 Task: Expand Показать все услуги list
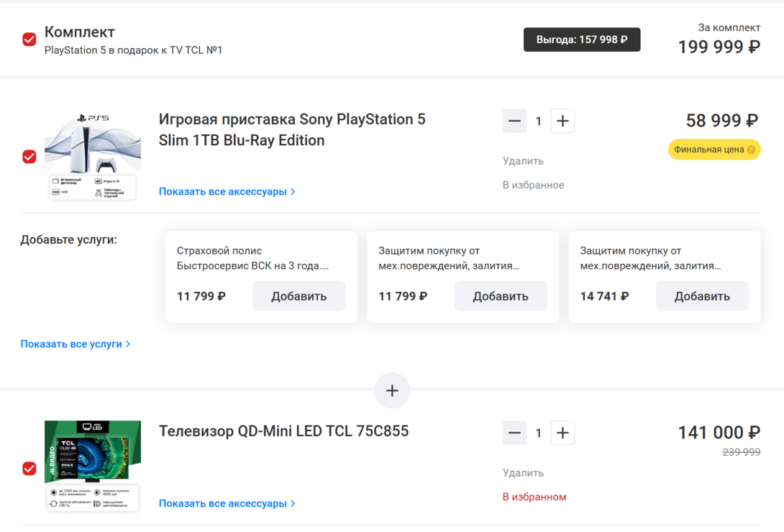pyautogui.click(x=75, y=344)
